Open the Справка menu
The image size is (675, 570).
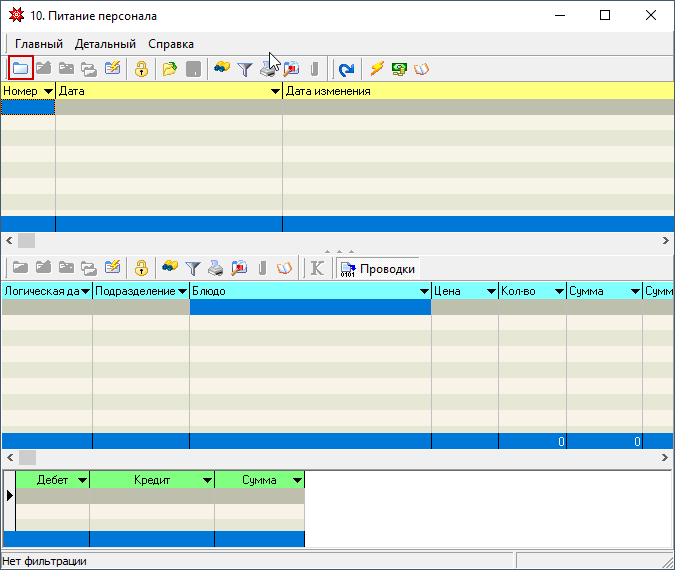(x=171, y=44)
